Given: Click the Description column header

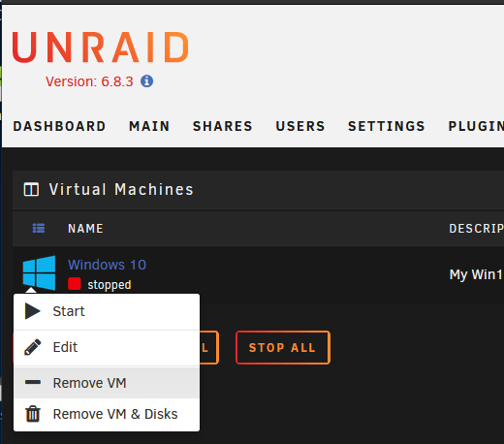Looking at the screenshot, I should (477, 229).
